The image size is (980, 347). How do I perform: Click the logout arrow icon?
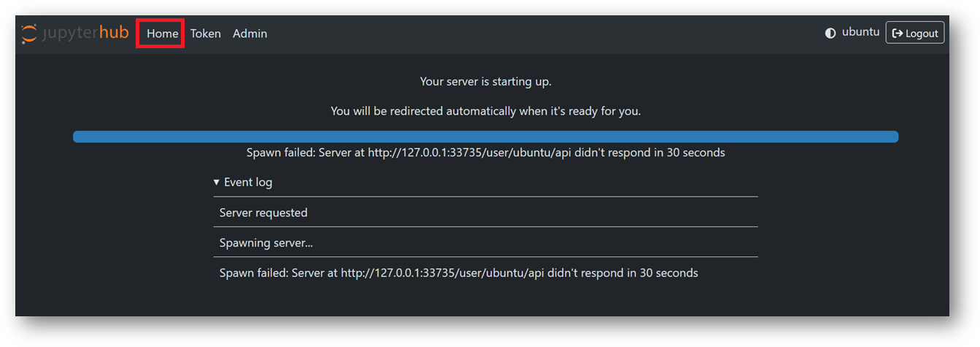pyautogui.click(x=898, y=34)
